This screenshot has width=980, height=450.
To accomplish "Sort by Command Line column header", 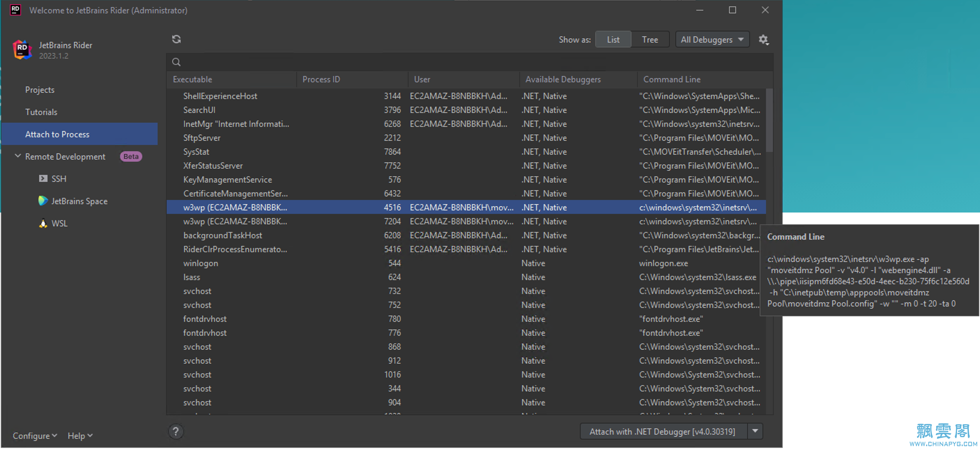I will pyautogui.click(x=705, y=79).
